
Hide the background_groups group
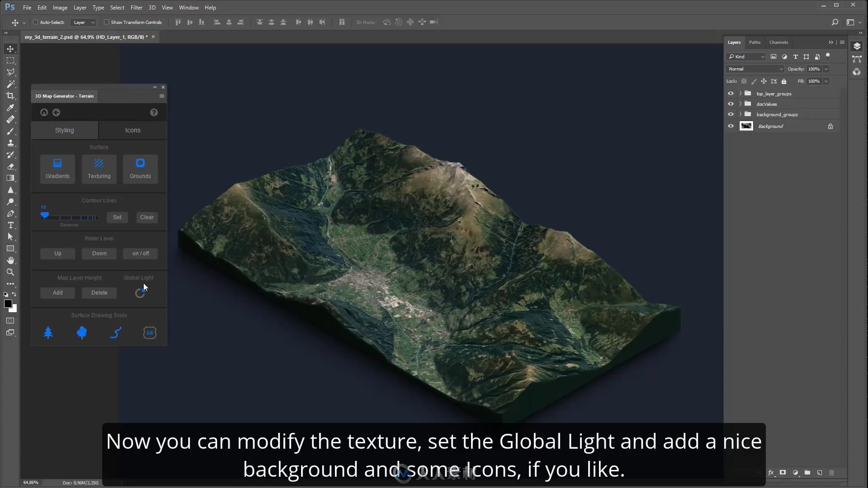(731, 114)
